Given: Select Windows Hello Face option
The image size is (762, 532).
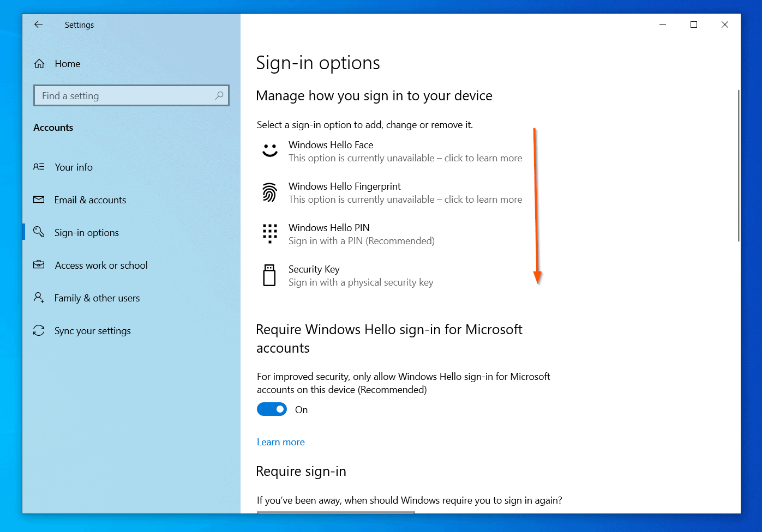Looking at the screenshot, I should point(393,151).
